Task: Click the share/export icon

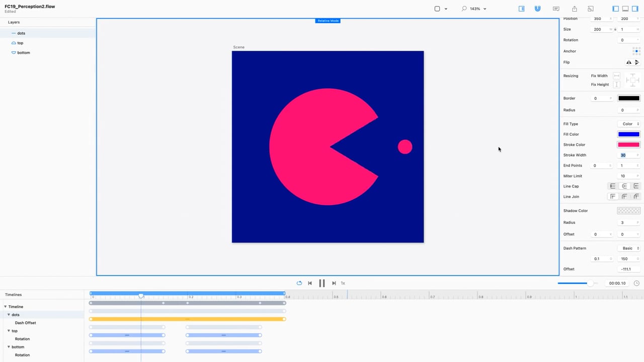Action: (575, 9)
